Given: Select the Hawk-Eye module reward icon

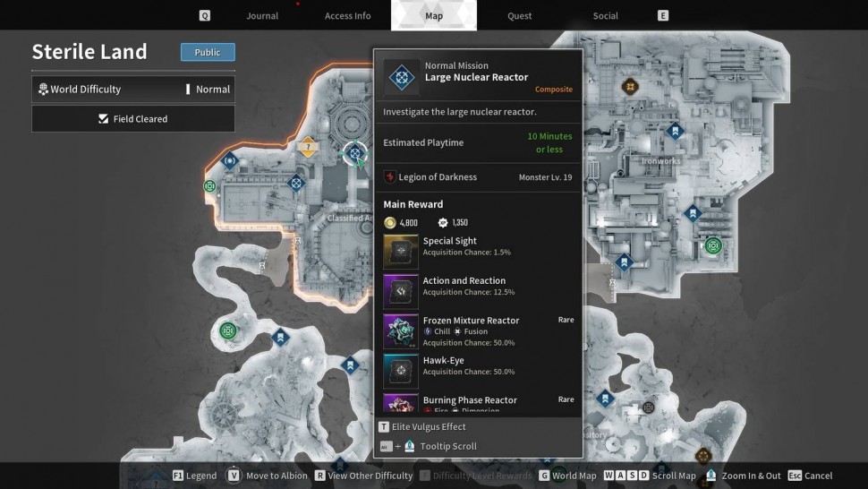Looking at the screenshot, I should pos(401,370).
